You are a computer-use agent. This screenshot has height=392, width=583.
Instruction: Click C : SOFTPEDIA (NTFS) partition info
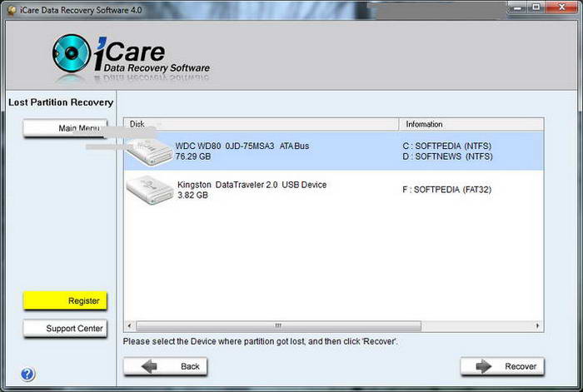(x=447, y=146)
